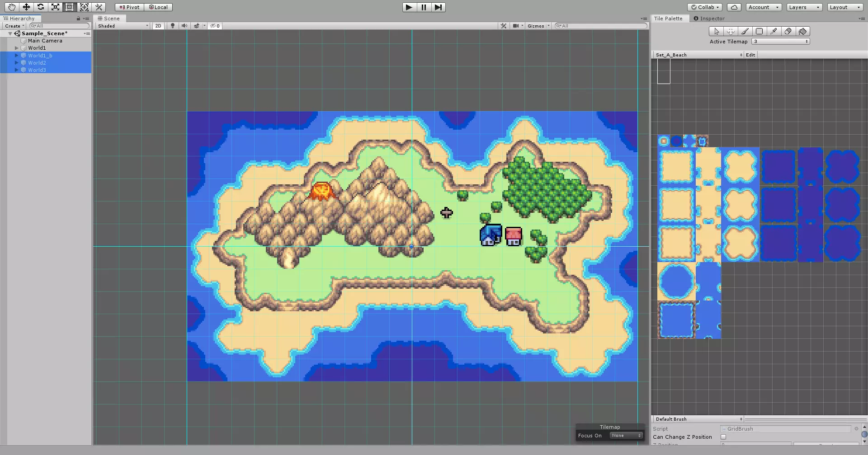Switch to the Tile Palette tab
The image size is (868, 455).
(x=668, y=19)
